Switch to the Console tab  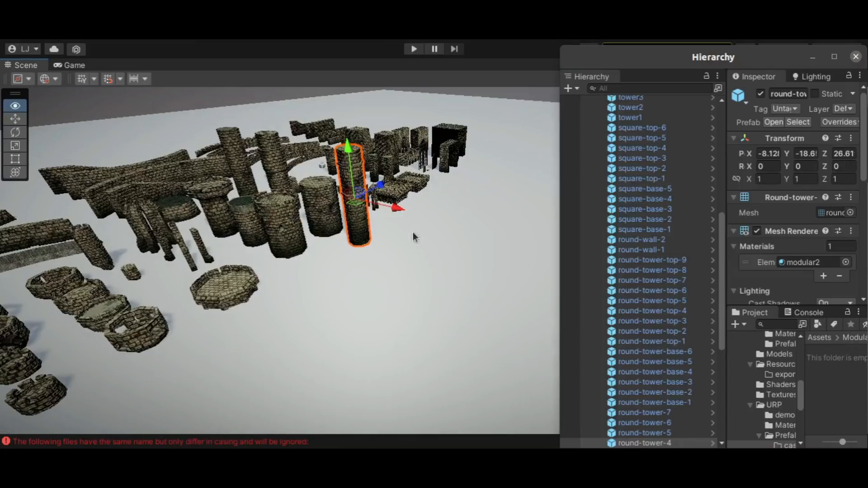(803, 312)
